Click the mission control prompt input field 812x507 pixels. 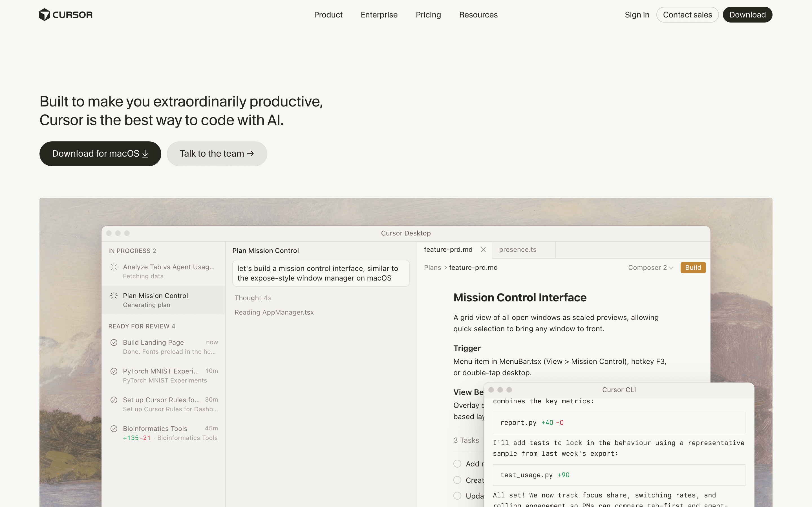coord(321,273)
